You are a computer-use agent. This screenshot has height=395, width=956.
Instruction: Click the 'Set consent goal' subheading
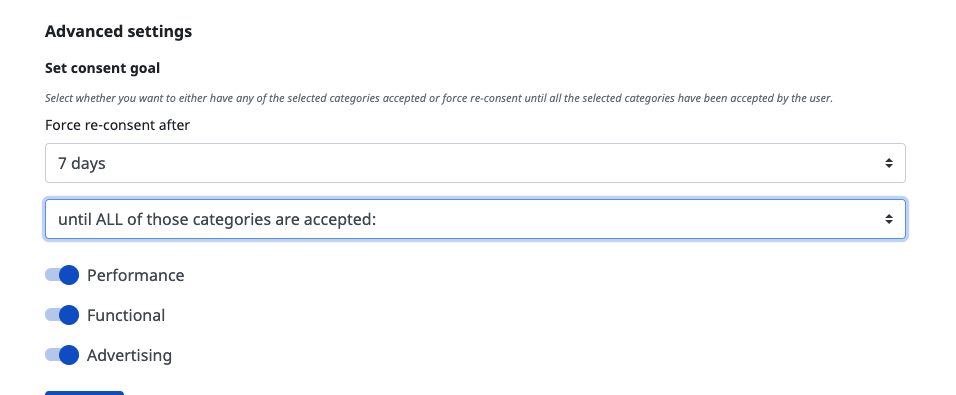[102, 68]
